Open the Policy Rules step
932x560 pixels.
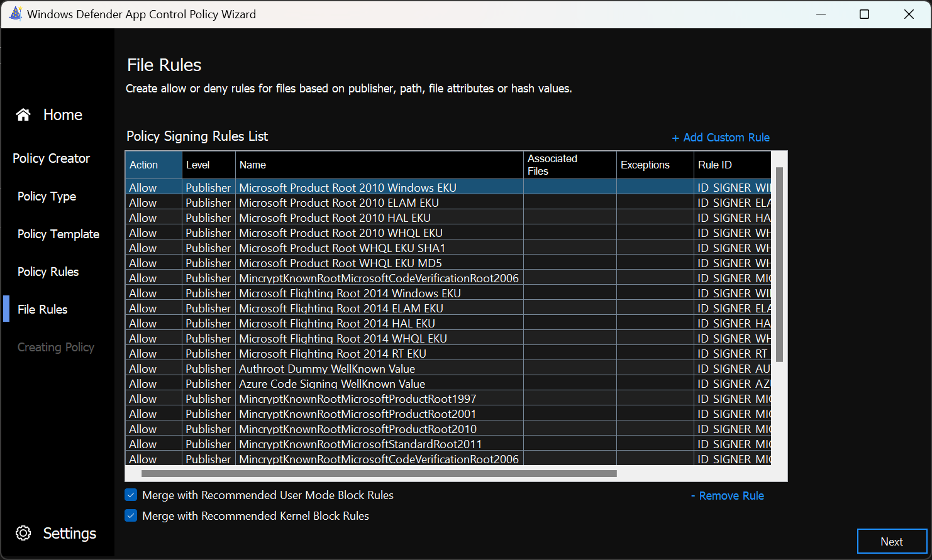pyautogui.click(x=48, y=272)
